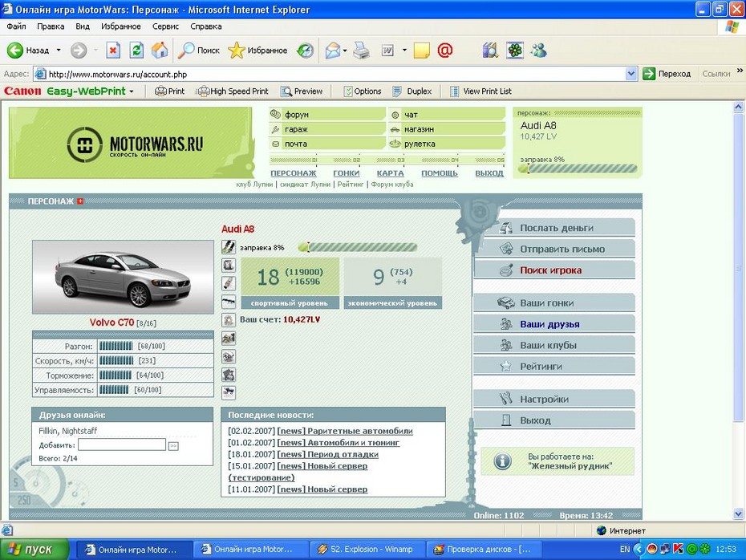Open the Edit with Word dropdown arrow
The width and height of the screenshot is (746, 560).
click(x=404, y=50)
